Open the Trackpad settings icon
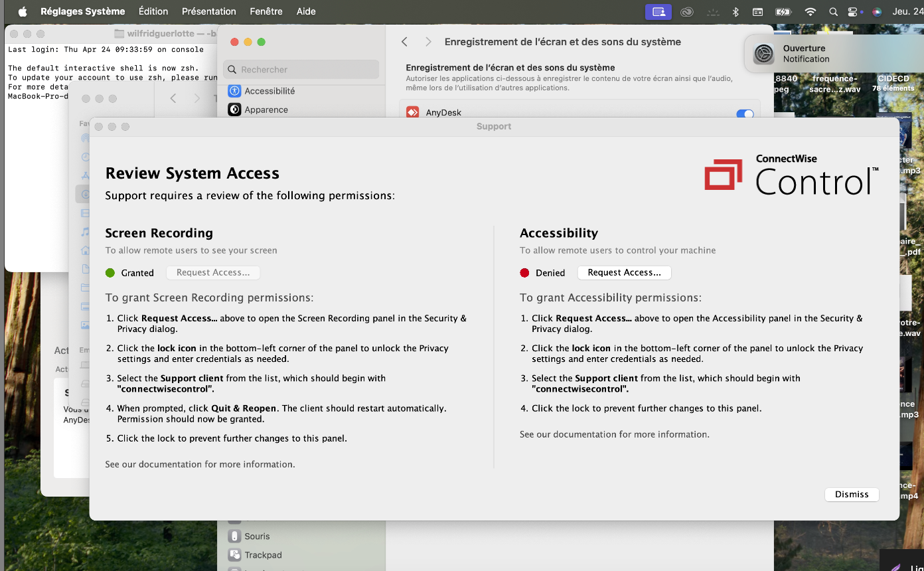This screenshot has height=571, width=924. point(234,555)
